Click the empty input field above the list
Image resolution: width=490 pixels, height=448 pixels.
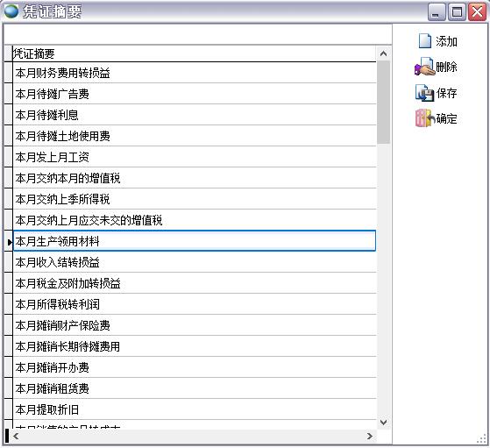[197, 34]
